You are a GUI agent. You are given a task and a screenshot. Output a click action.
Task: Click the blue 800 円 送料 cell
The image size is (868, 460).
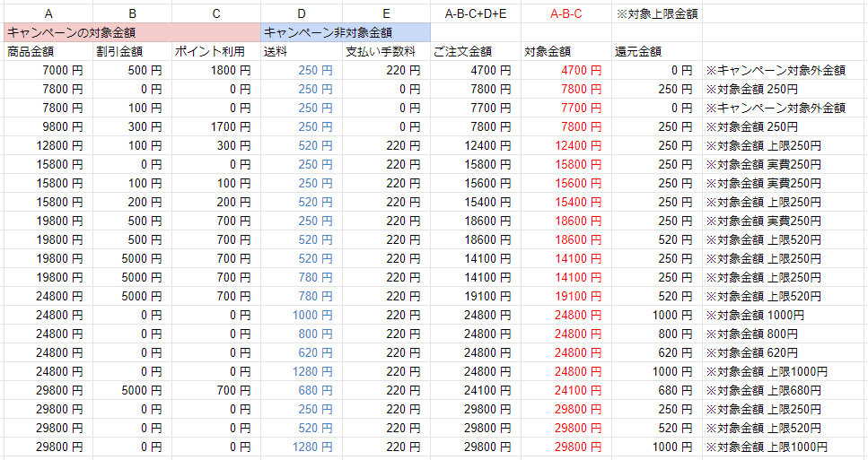coord(301,334)
